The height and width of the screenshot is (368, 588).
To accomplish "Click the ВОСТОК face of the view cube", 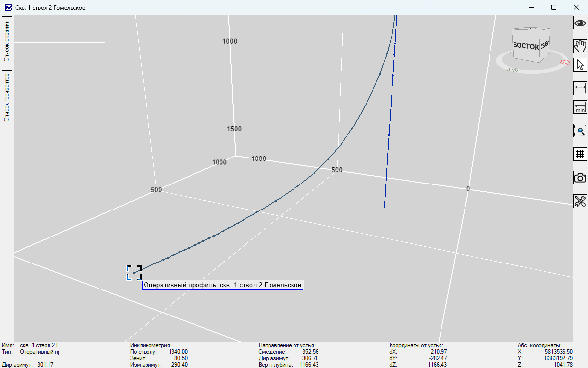I will (x=525, y=46).
